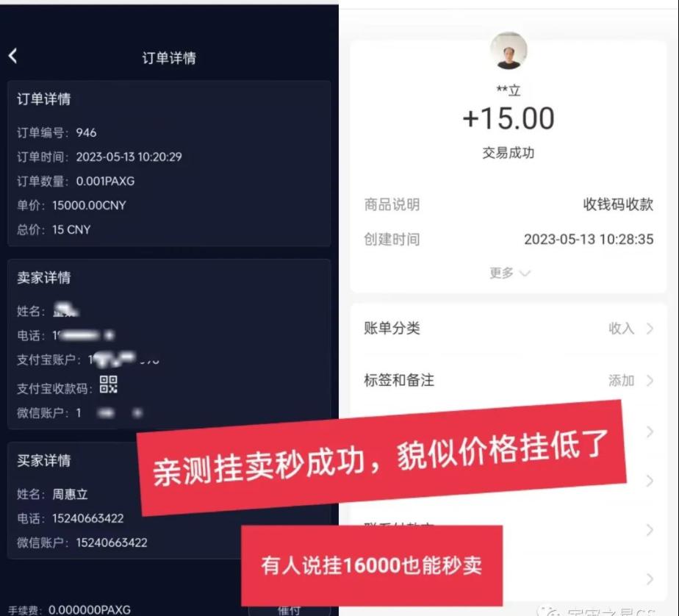Open 标签和备注 row arrow
Screen dimensions: 679x616
[x=650, y=381]
